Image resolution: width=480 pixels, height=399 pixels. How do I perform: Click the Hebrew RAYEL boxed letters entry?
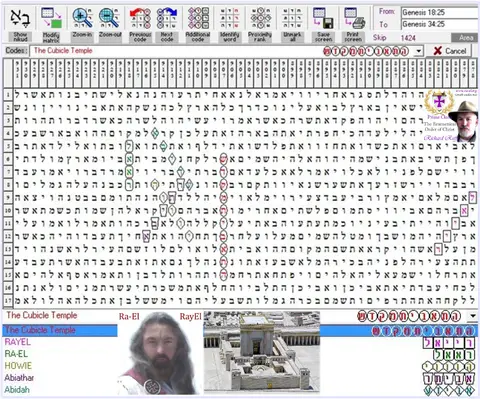click(449, 342)
